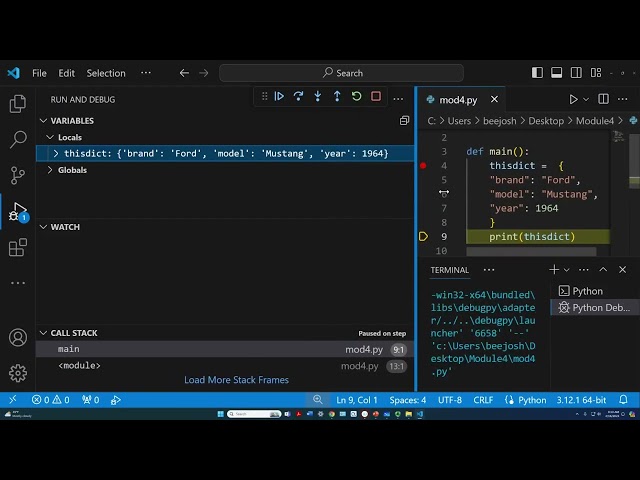The height and width of the screenshot is (480, 640).
Task: Open the Customize Layout button
Action: pyautogui.click(x=596, y=73)
